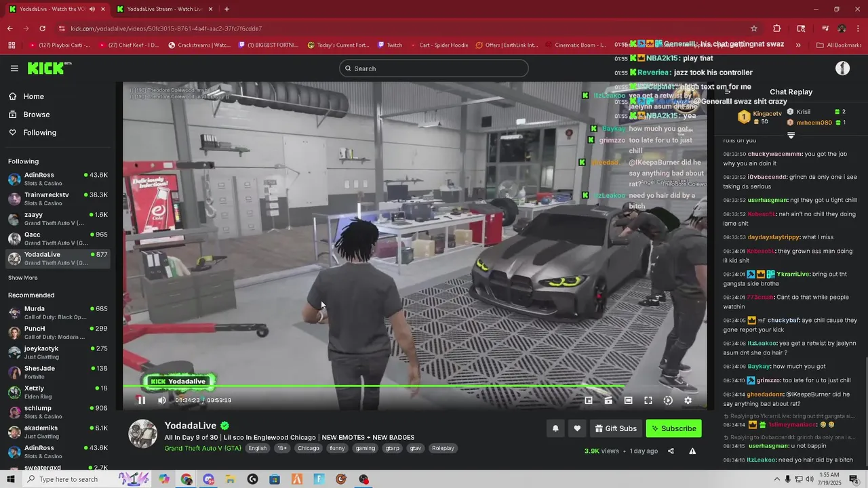Screen dimensions: 868x488
Task: Open the playback speed control icon
Action: (668, 401)
